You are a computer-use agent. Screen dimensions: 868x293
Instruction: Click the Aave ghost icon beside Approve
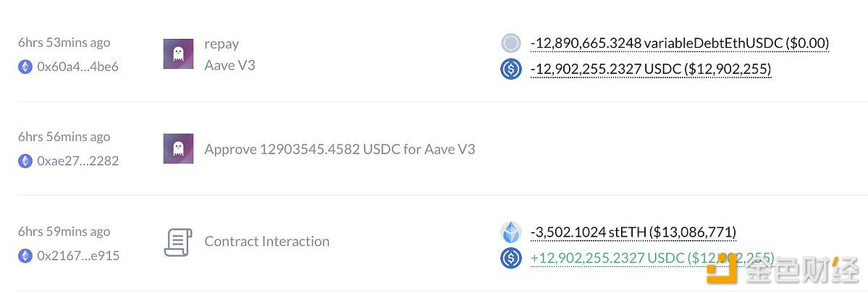[x=178, y=148]
